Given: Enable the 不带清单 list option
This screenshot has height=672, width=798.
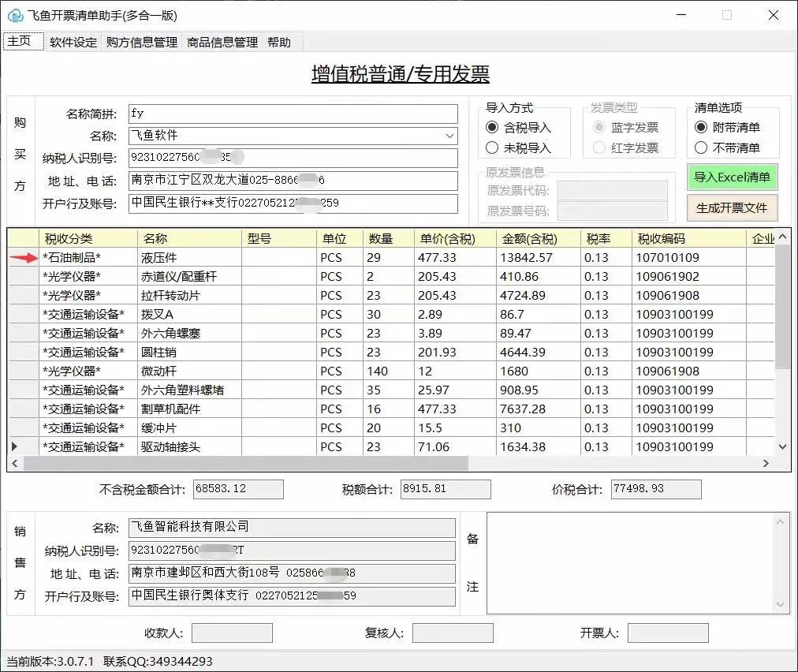Looking at the screenshot, I should point(702,147).
